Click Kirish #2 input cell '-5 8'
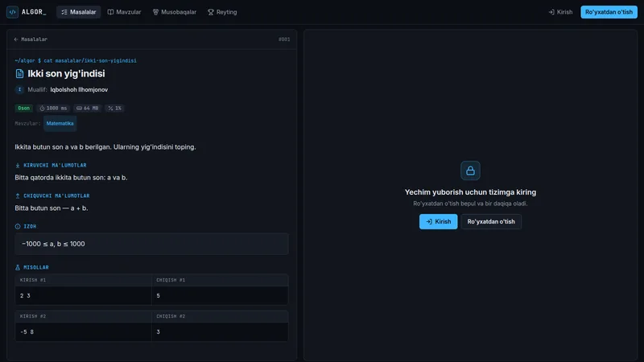Viewport: 644px width, 362px height. tap(84, 331)
